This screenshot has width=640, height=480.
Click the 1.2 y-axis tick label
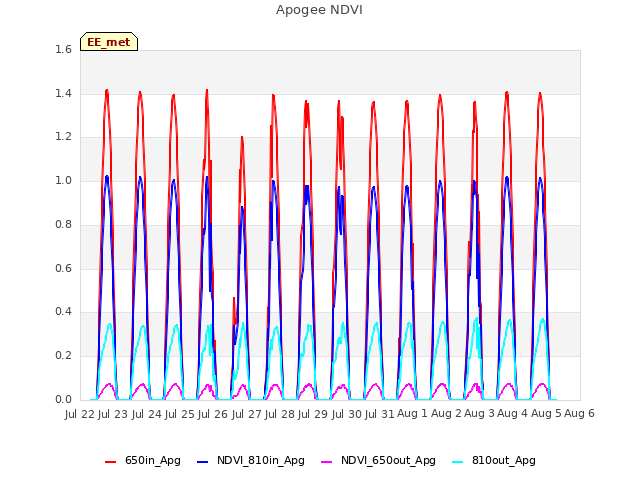click(63, 137)
